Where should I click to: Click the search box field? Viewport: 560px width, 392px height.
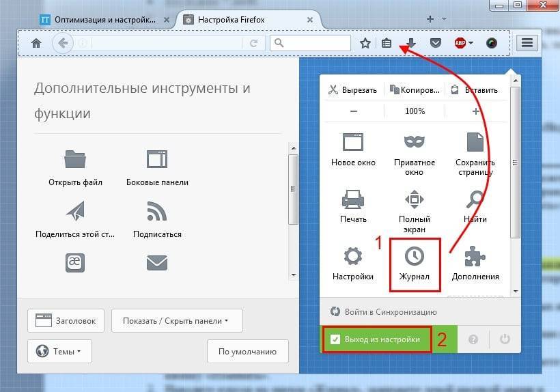[310, 43]
